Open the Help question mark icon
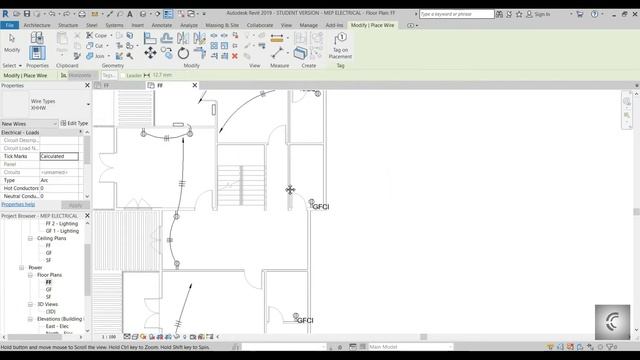This screenshot has width=640, height=360. click(x=595, y=14)
